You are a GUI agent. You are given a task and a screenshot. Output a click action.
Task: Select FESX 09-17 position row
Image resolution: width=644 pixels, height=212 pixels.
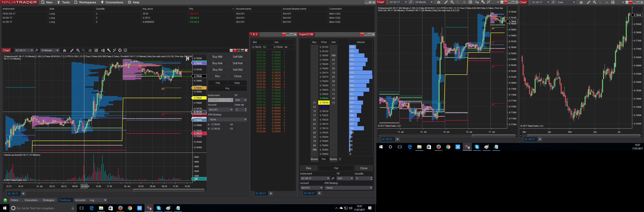188,14
